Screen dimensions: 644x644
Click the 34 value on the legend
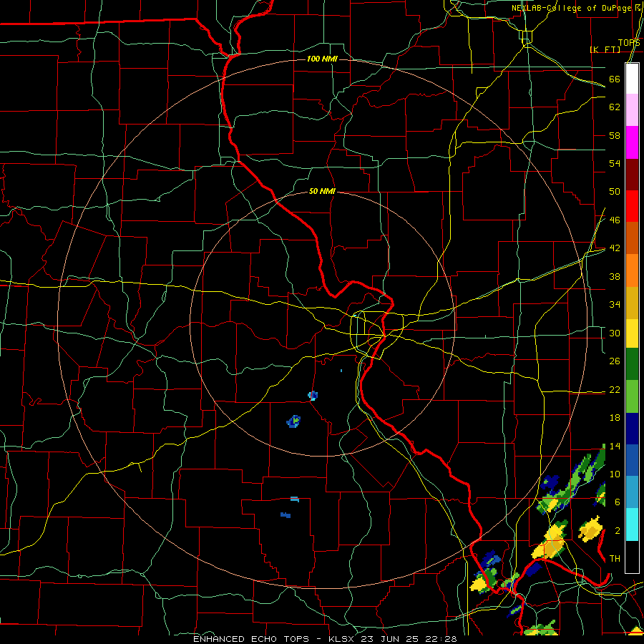tap(615, 305)
